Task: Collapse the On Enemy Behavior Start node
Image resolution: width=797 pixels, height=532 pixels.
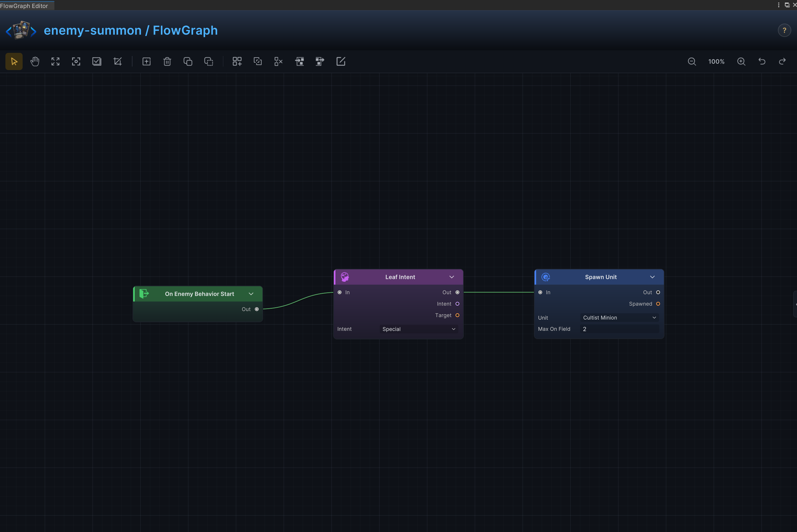Action: [x=251, y=294]
